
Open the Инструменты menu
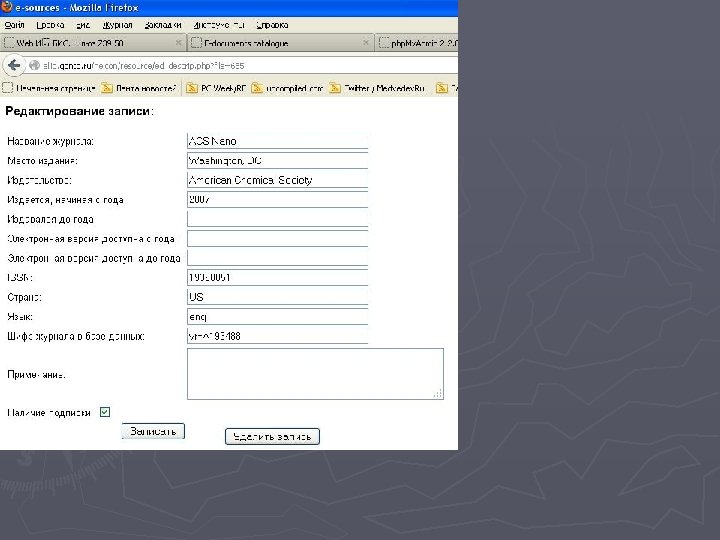click(x=219, y=25)
